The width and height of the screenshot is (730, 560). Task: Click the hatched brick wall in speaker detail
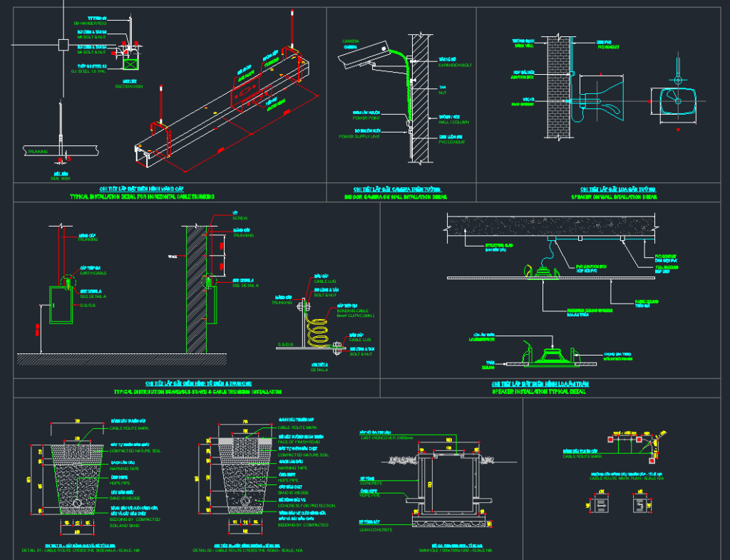pyautogui.click(x=557, y=85)
